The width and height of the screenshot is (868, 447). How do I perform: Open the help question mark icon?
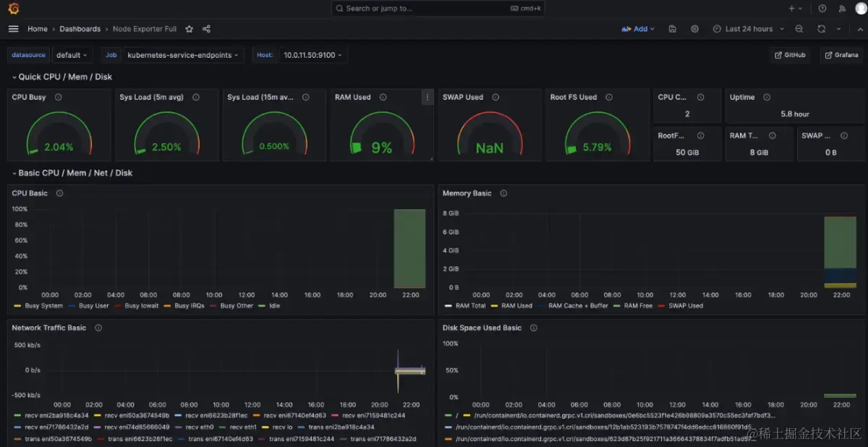click(822, 9)
